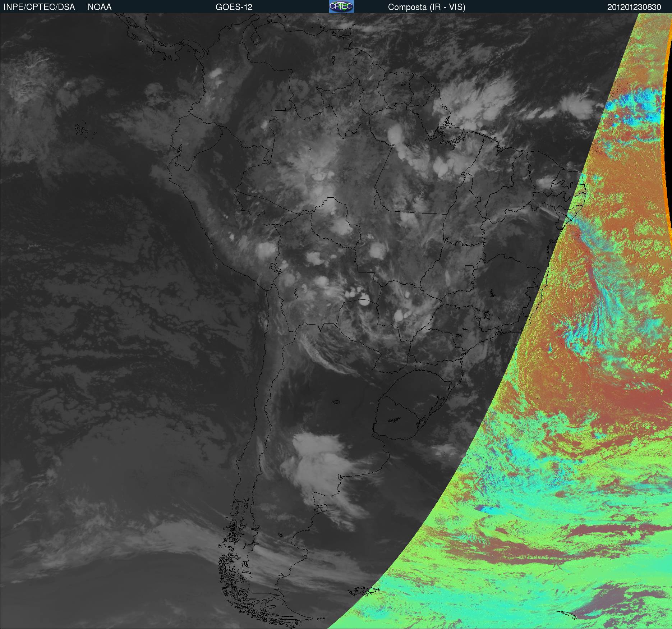This screenshot has width=672, height=629.
Task: Click the Composta (IR - VIS) title
Action: [427, 7]
